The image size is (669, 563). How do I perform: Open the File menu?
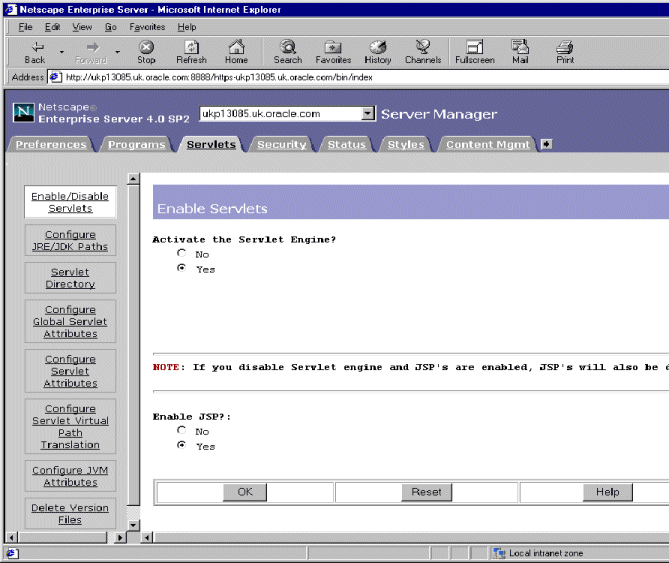(26, 27)
